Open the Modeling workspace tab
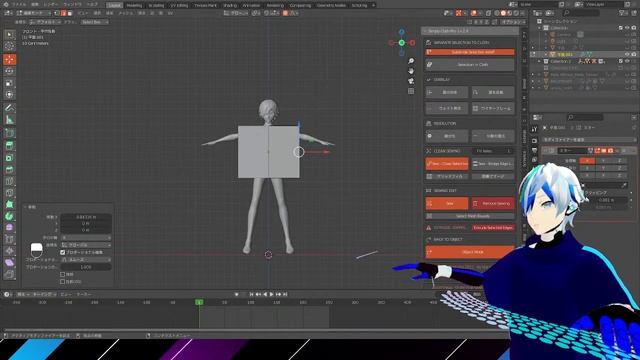640x360 pixels. tap(134, 5)
